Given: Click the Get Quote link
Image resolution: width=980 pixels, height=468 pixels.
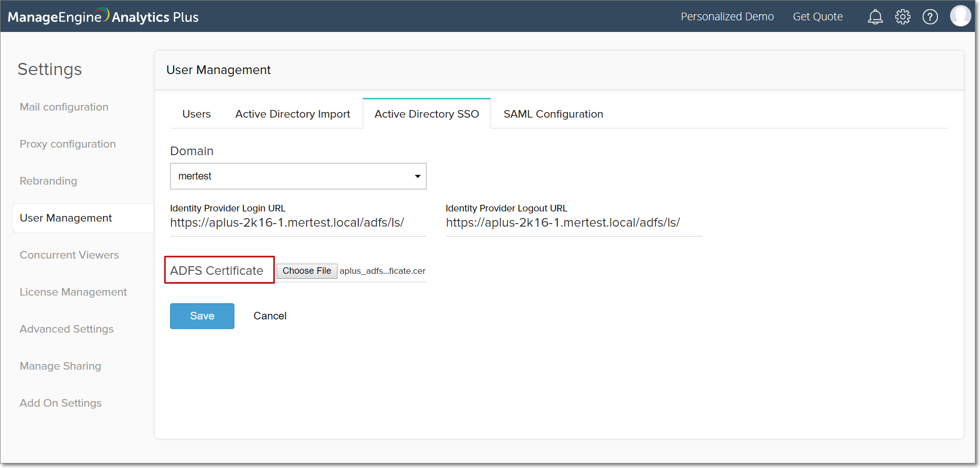Looking at the screenshot, I should pyautogui.click(x=818, y=17).
